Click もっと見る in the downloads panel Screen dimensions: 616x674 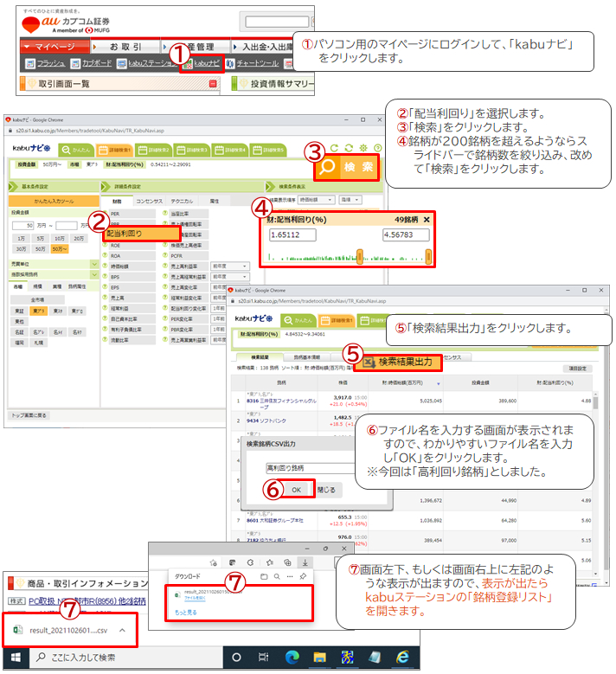point(186,612)
